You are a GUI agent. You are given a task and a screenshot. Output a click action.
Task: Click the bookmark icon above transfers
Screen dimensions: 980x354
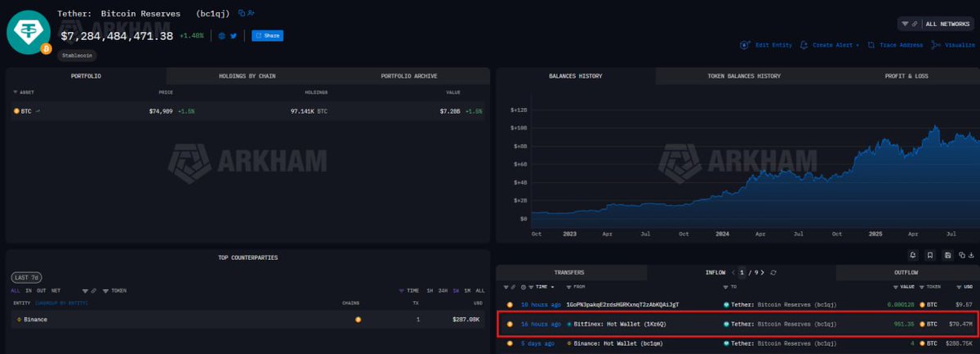929,255
